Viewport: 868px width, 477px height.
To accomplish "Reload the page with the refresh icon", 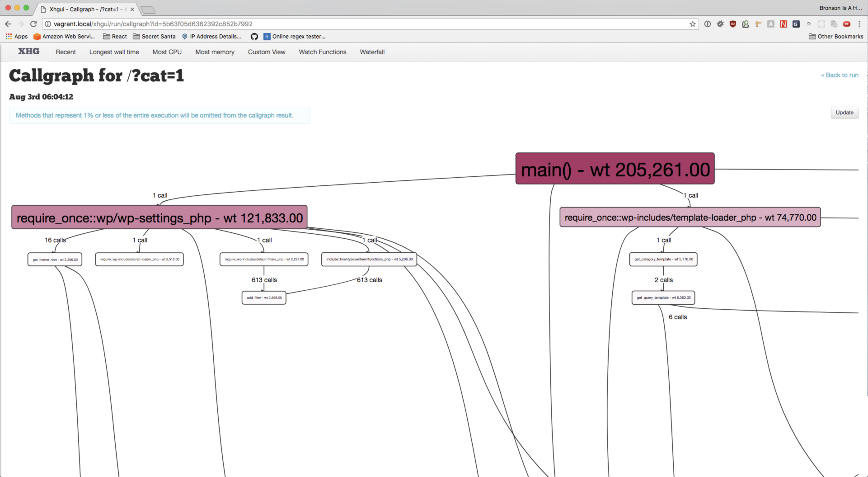I will click(33, 24).
